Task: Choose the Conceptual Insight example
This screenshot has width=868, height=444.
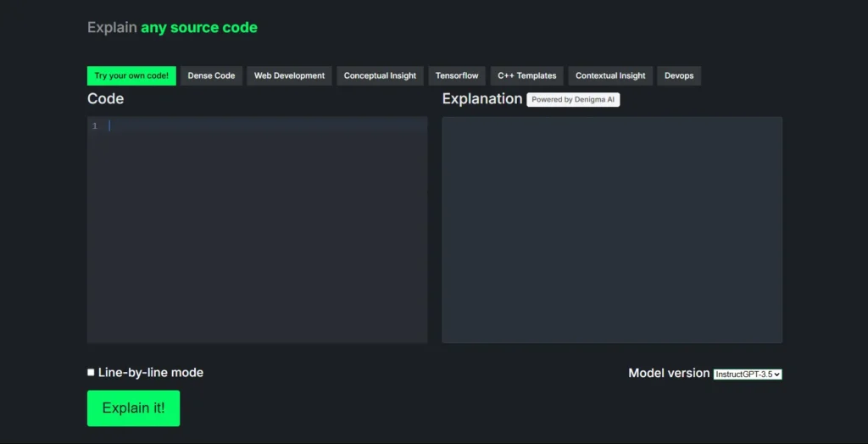Action: (381, 76)
